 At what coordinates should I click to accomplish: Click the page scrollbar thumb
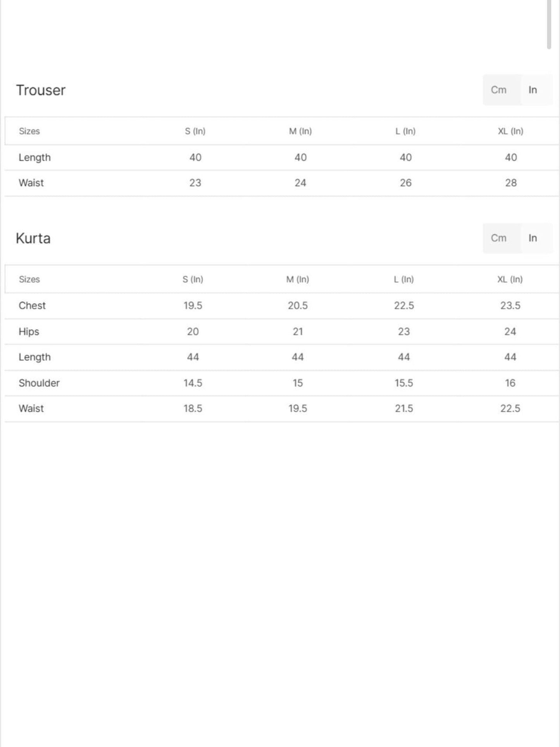pos(549,24)
